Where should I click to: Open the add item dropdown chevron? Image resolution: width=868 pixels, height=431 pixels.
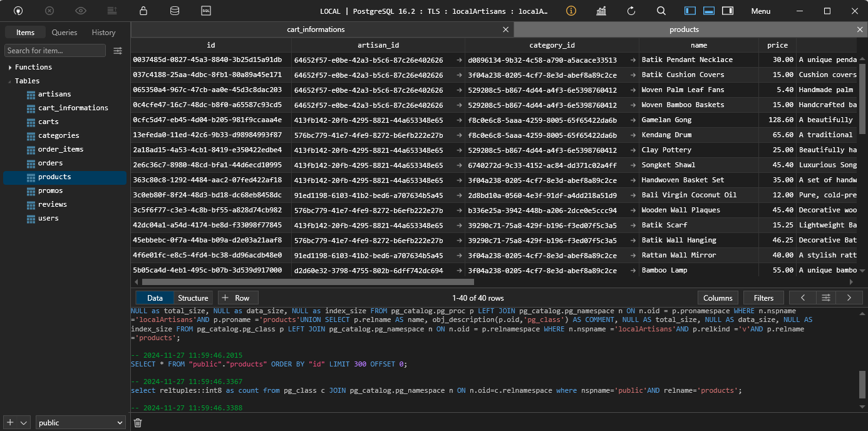tap(24, 422)
